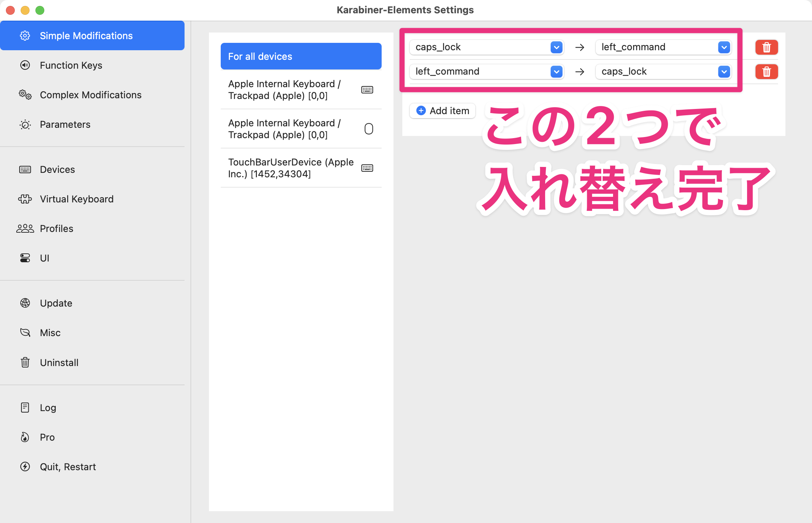Click trash icon for left_command to caps_lock row
812x523 pixels.
(x=766, y=72)
